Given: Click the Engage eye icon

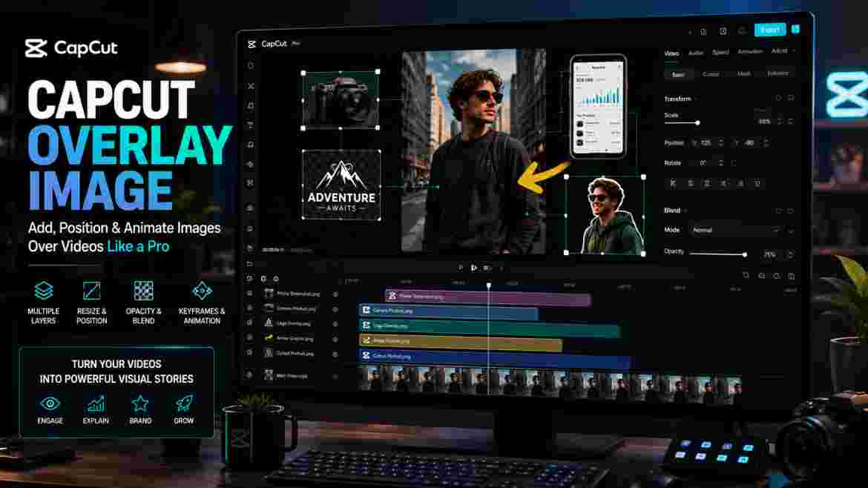Looking at the screenshot, I should (x=50, y=403).
